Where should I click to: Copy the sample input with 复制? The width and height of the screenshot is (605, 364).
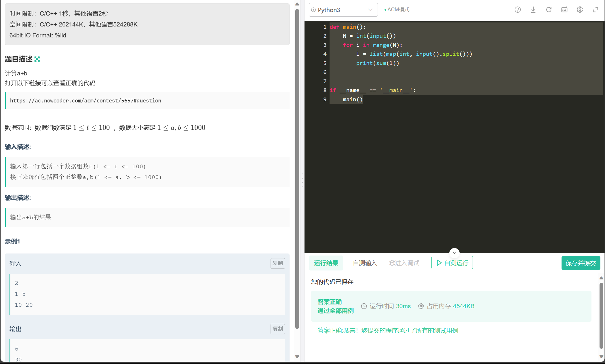277,263
